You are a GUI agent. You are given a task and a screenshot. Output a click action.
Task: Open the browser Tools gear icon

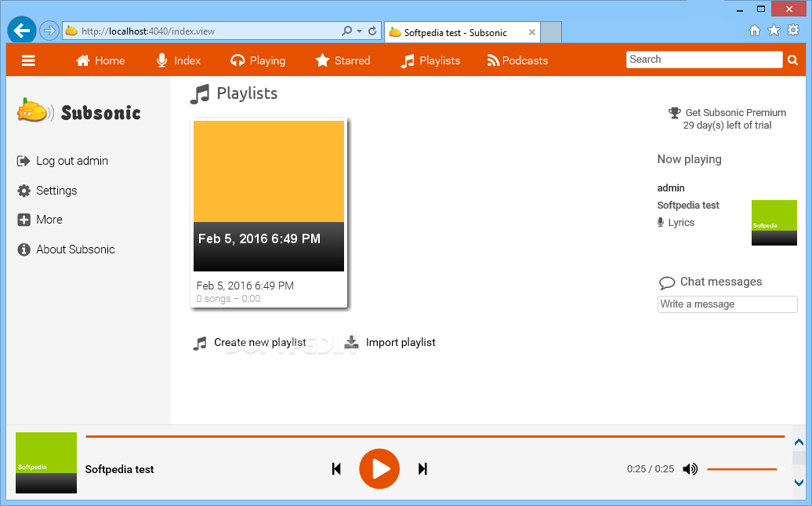[x=793, y=30]
